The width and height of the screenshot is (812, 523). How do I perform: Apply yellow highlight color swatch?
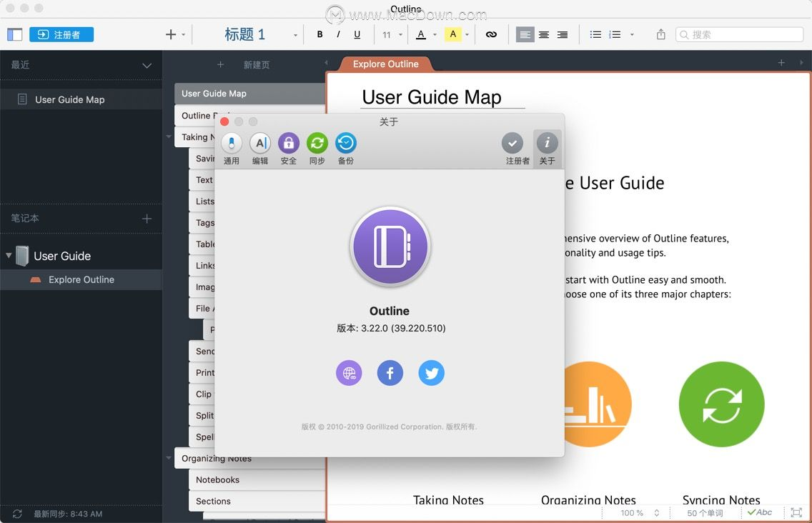click(453, 35)
